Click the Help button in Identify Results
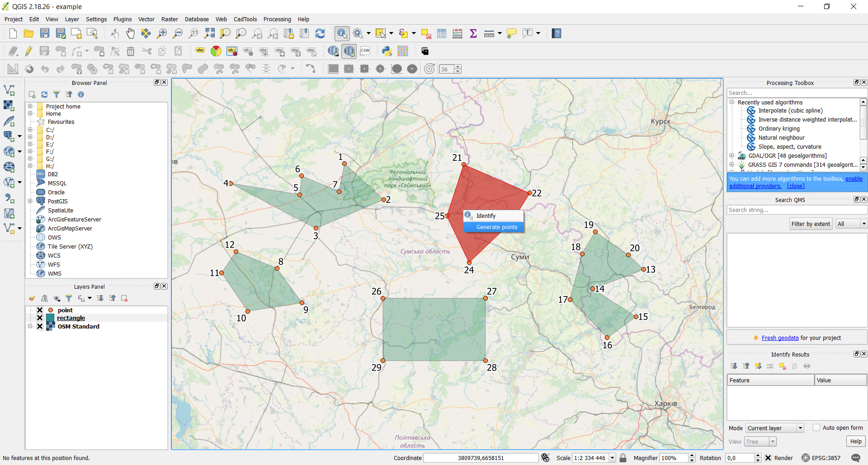 [856, 442]
